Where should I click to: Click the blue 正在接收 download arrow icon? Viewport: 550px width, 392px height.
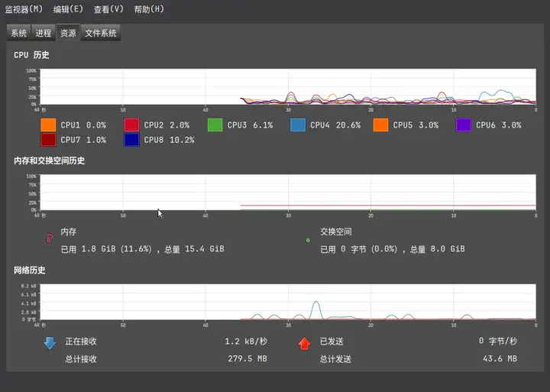tap(50, 343)
